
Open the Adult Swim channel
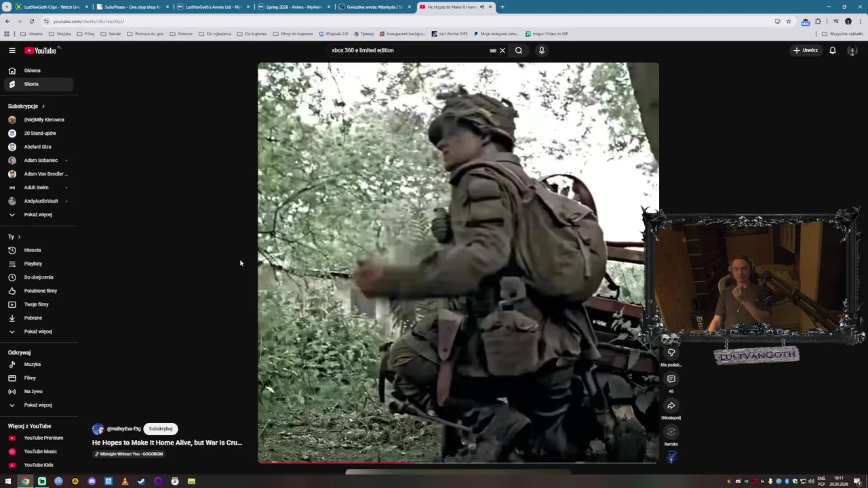[x=37, y=187]
